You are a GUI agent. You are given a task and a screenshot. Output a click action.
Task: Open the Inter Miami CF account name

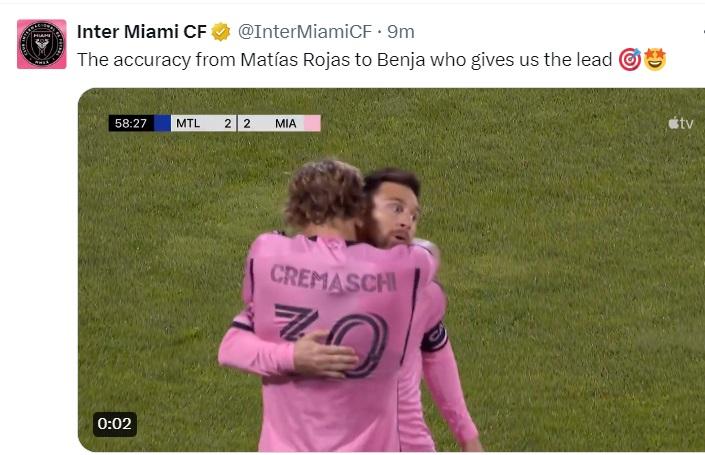point(141,32)
